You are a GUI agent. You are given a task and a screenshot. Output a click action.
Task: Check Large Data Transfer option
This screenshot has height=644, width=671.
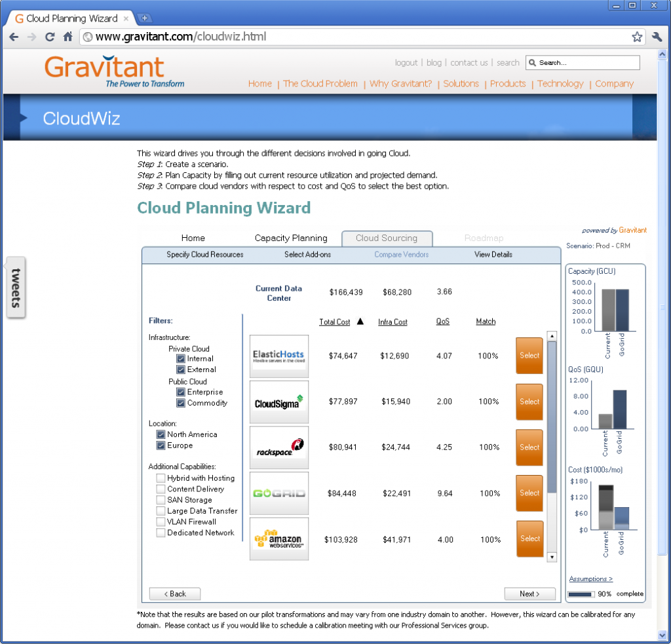point(161,511)
